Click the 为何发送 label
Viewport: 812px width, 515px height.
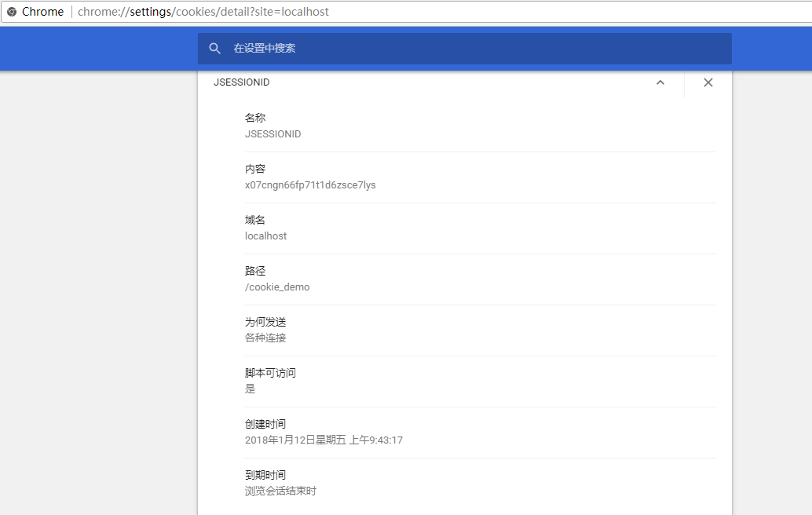point(265,322)
